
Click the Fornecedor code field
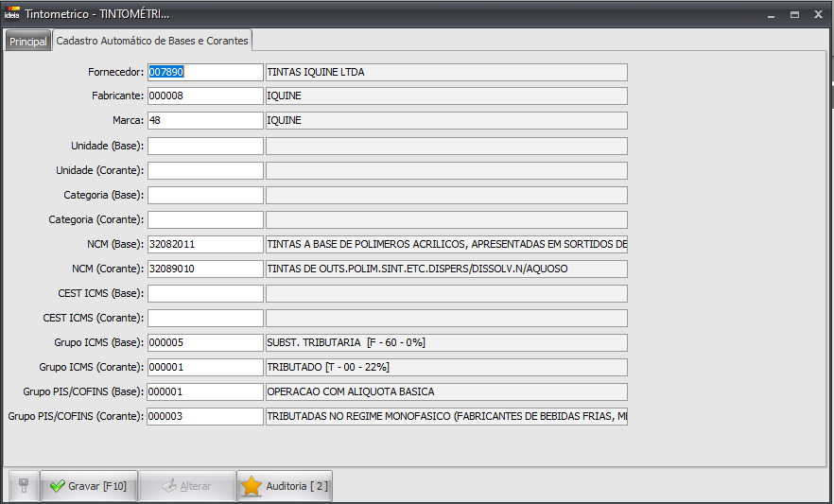tap(205, 73)
